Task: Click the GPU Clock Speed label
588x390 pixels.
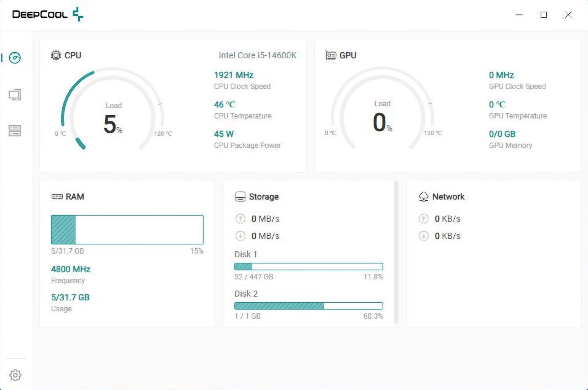Action: (517, 87)
